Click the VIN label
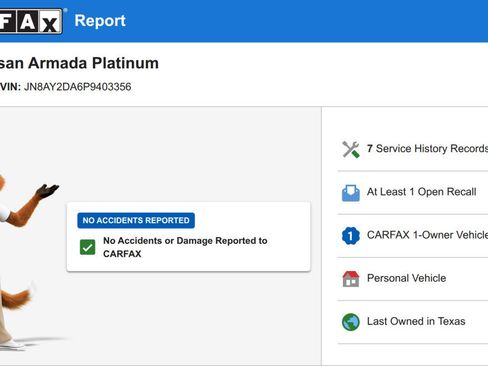 [10, 87]
